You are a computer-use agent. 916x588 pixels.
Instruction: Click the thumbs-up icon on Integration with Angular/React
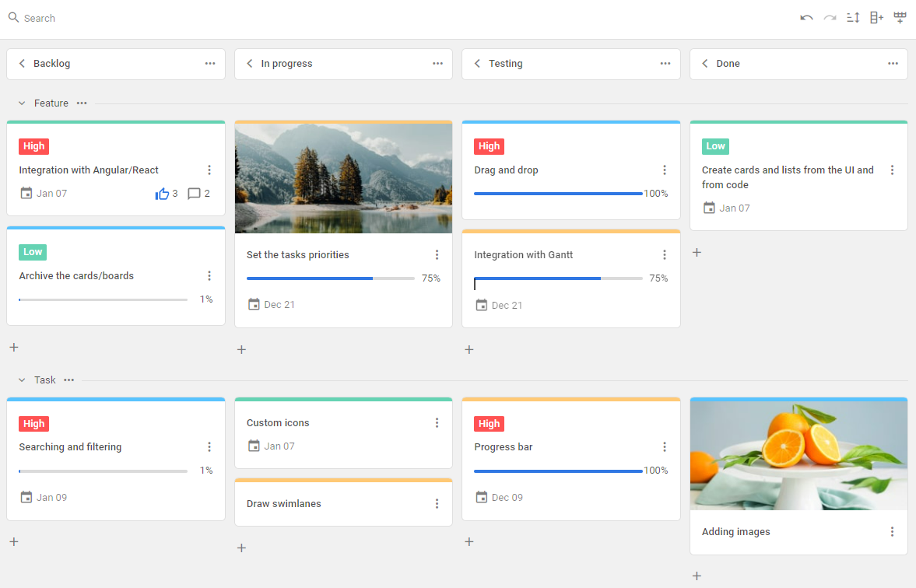click(162, 194)
